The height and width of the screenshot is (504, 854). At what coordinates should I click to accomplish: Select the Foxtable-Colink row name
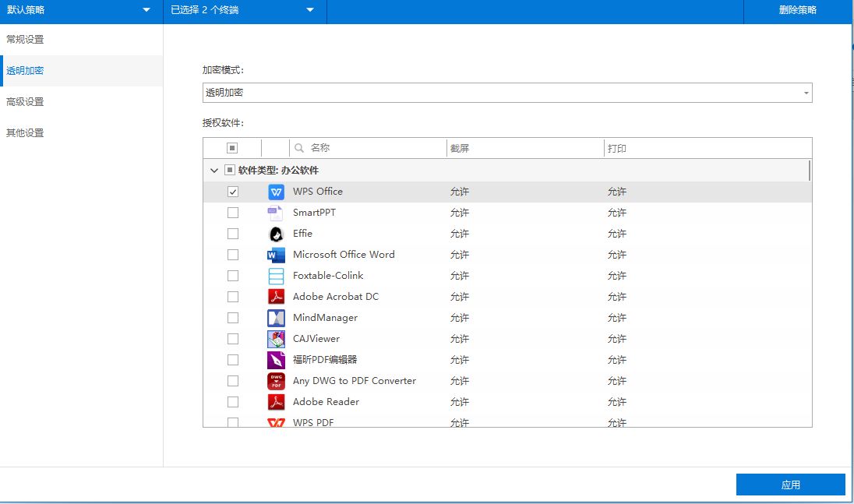coord(328,276)
